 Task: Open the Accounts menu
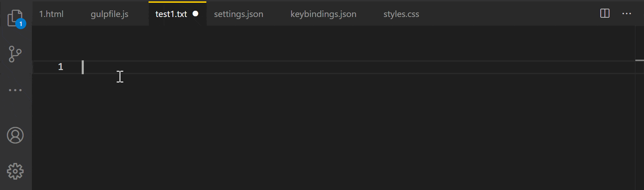[x=15, y=135]
